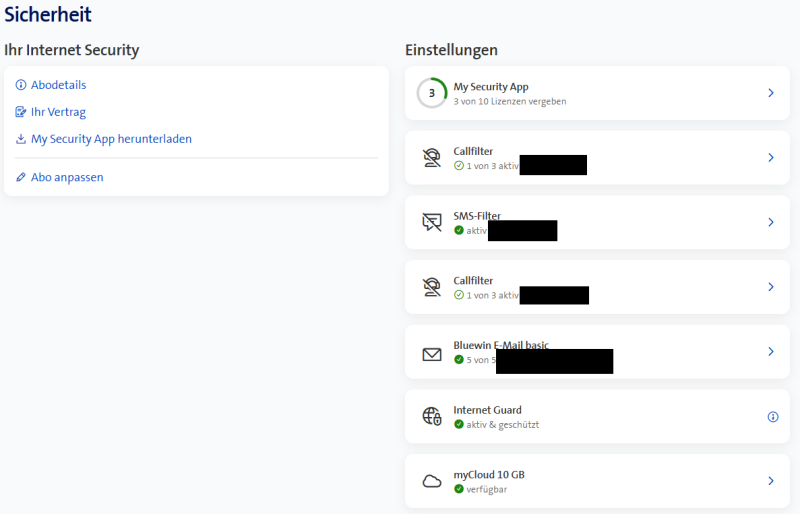Show info via Internet Guard's right-side info icon

click(x=772, y=417)
